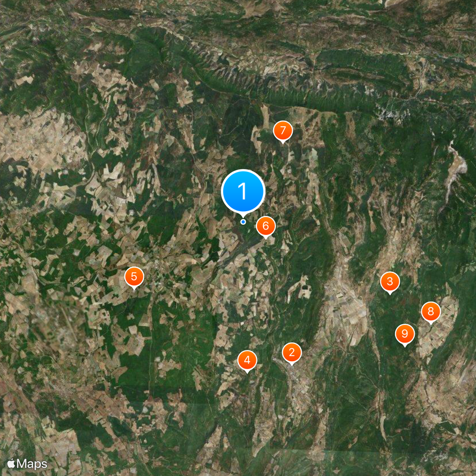Click the small blue location dot
Image resolution: width=476 pixels, height=476 pixels.
coord(243,222)
